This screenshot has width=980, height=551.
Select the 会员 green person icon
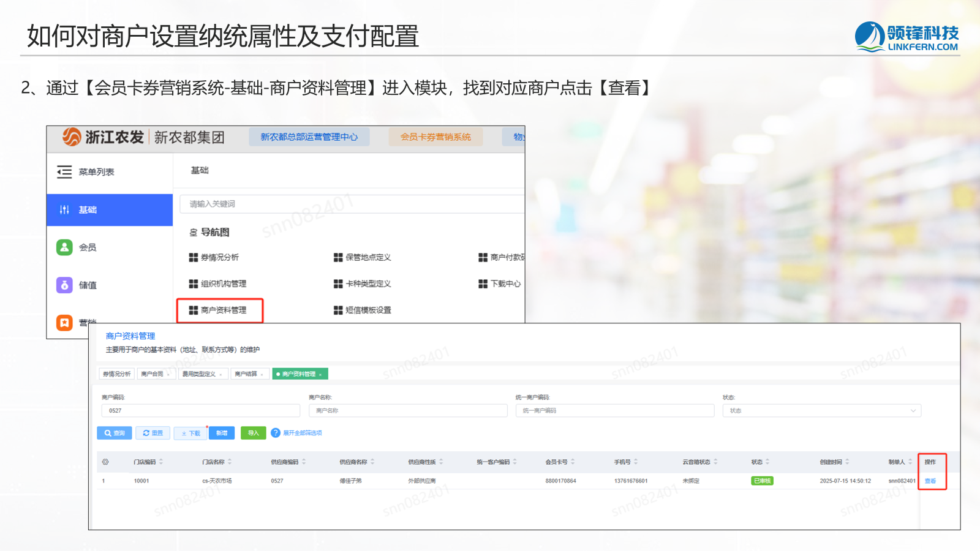64,247
